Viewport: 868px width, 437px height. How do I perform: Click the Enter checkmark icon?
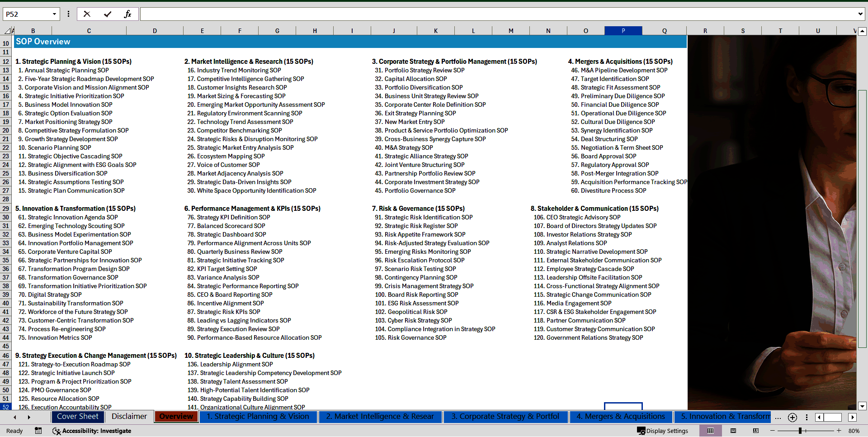108,14
